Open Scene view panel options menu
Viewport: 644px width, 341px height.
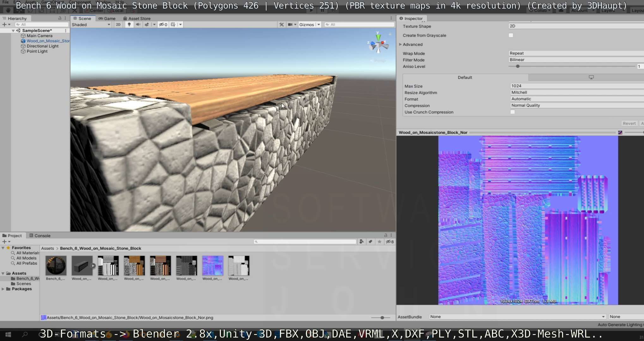pos(391,18)
